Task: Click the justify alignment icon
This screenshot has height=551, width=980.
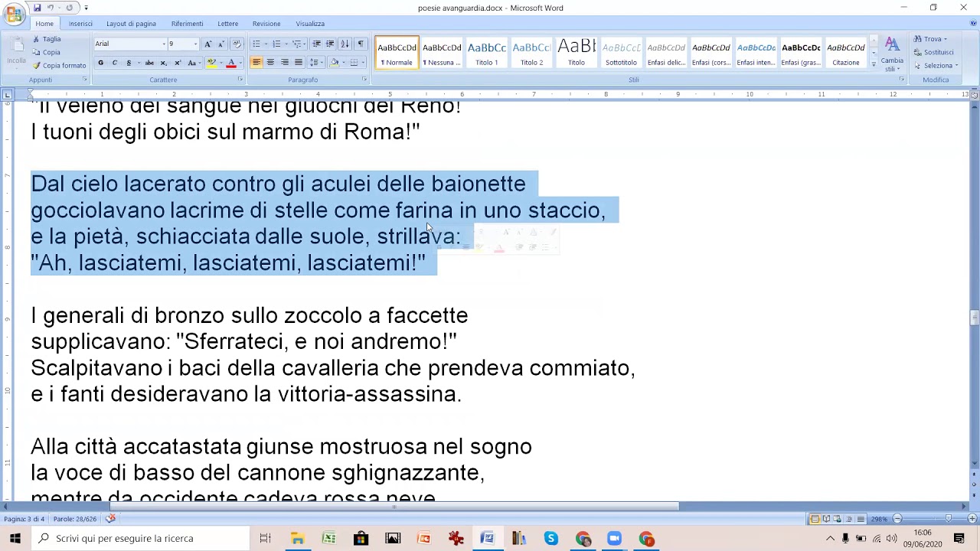Action: tap(298, 63)
